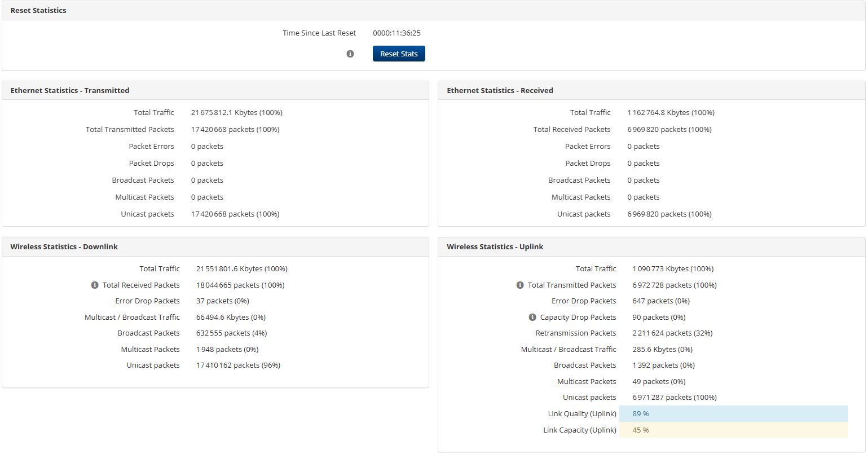
Task: Click the Reset Stats button
Action: pos(398,54)
